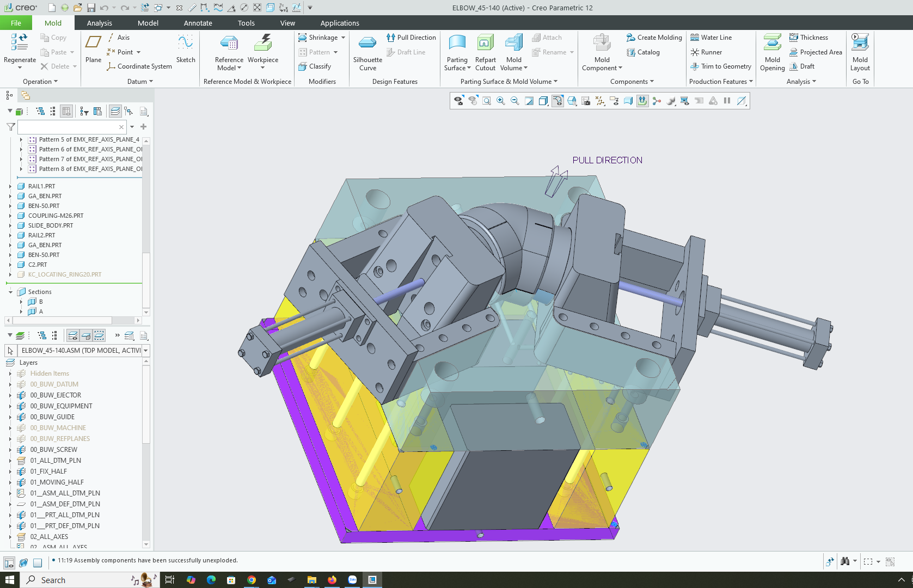
Task: Expand the SLIDE_BODY.PRT tree node
Action: (x=10, y=225)
